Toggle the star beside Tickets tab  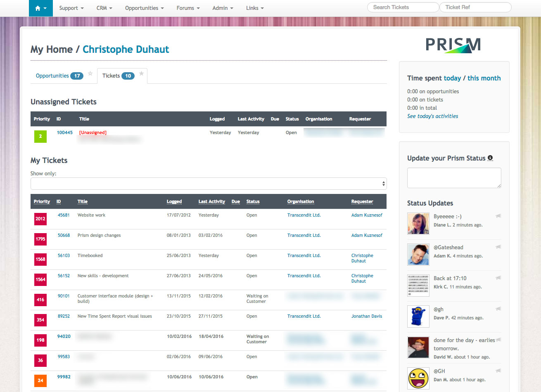pos(141,74)
